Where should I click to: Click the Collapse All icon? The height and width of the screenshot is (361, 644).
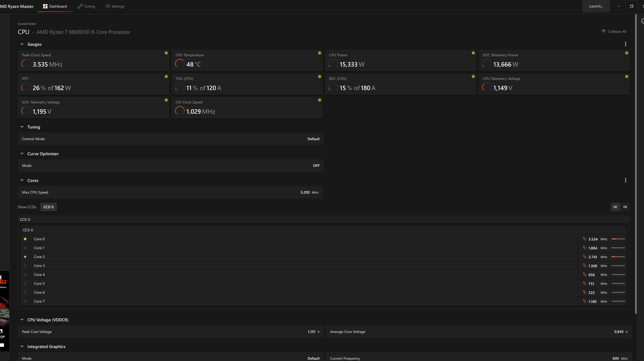click(x=603, y=31)
